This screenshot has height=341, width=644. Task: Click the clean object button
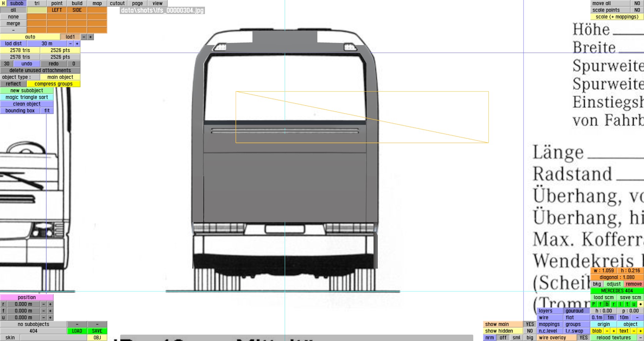click(27, 104)
